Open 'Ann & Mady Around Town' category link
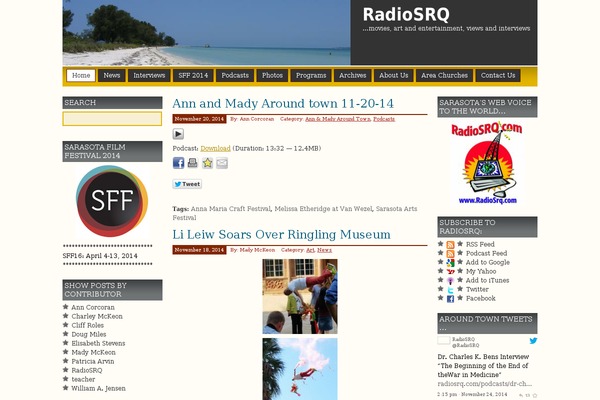The width and height of the screenshot is (600, 400). [x=338, y=119]
